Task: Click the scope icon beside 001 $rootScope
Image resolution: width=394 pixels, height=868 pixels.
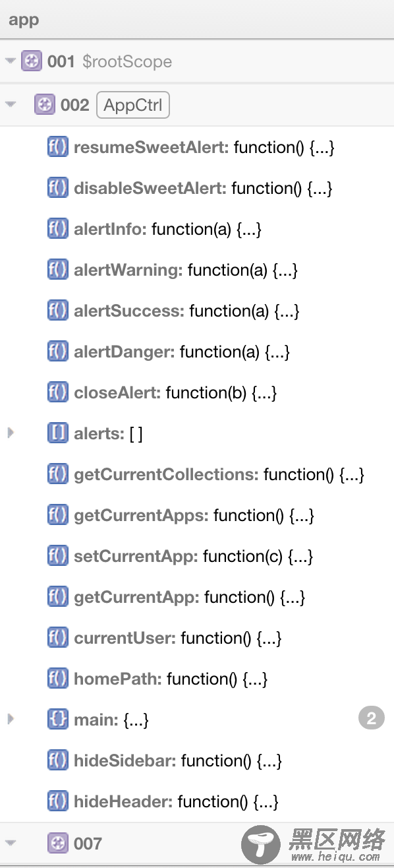Action: tap(31, 61)
